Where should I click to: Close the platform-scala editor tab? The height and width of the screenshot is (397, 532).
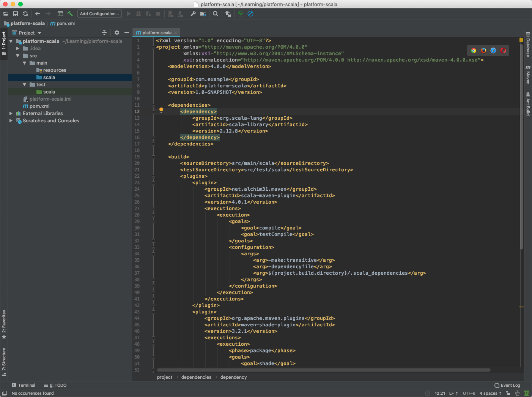click(x=175, y=33)
